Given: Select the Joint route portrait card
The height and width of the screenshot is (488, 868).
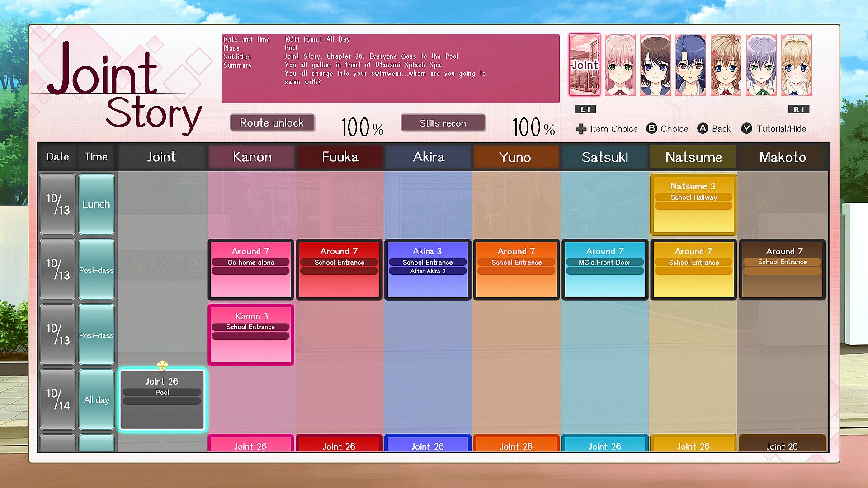Looking at the screenshot, I should [x=585, y=65].
